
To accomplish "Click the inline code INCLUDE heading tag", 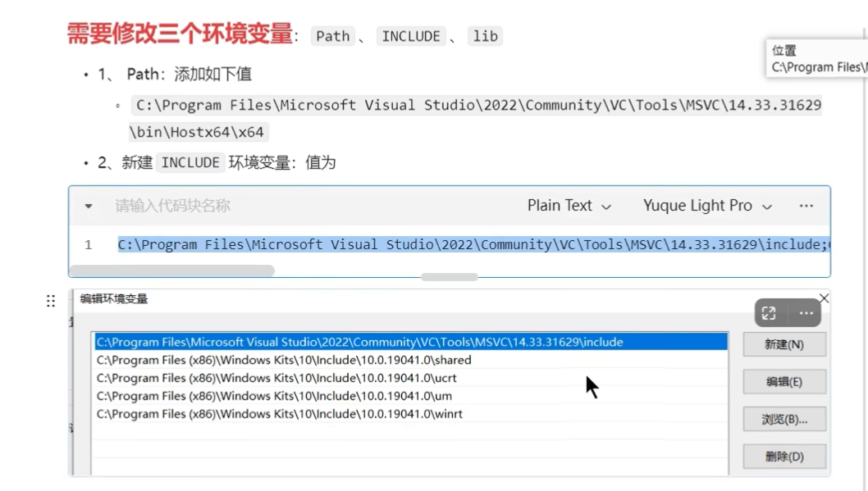I will (411, 36).
